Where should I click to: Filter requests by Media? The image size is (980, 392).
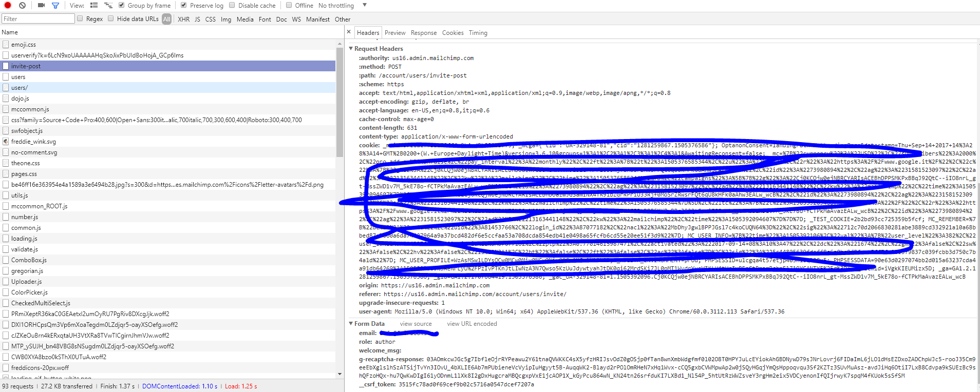pyautogui.click(x=245, y=19)
